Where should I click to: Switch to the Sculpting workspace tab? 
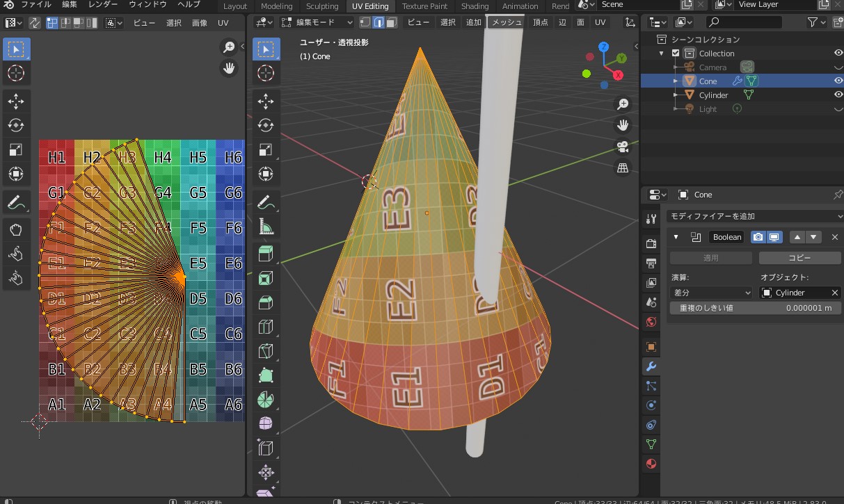pos(322,6)
